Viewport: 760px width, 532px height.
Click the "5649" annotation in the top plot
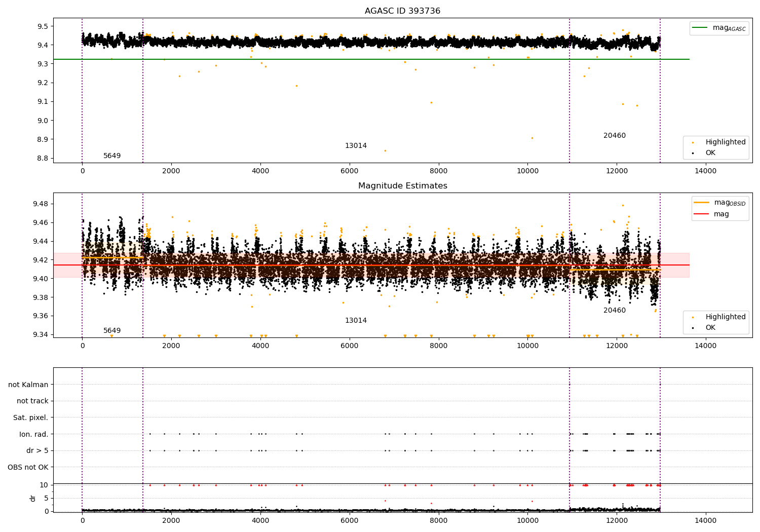point(112,156)
